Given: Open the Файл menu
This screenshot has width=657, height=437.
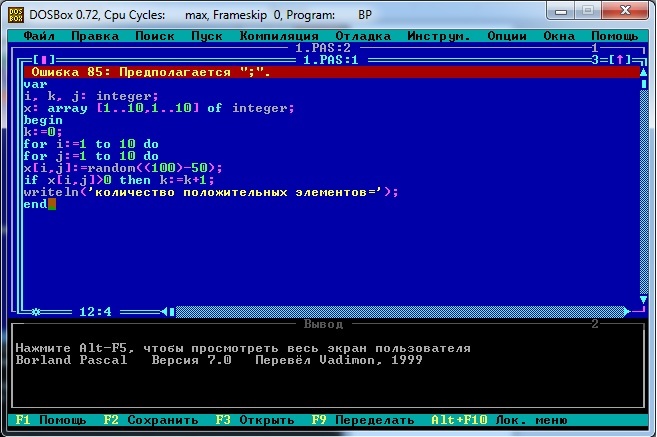Looking at the screenshot, I should click(39, 36).
